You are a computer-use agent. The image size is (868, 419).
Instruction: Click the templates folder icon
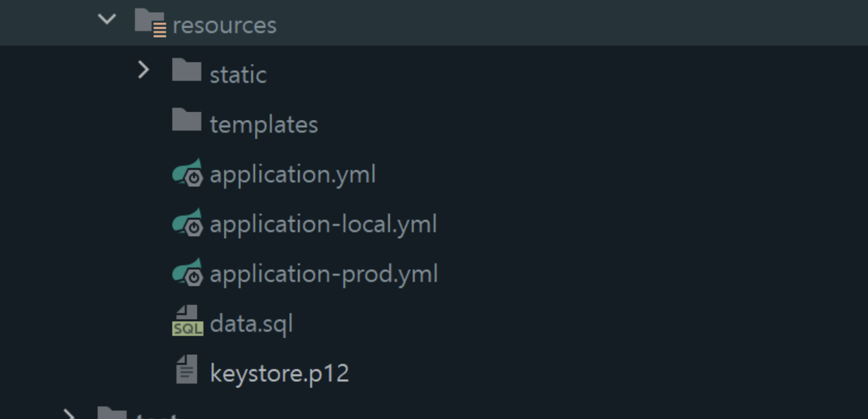[x=186, y=121]
